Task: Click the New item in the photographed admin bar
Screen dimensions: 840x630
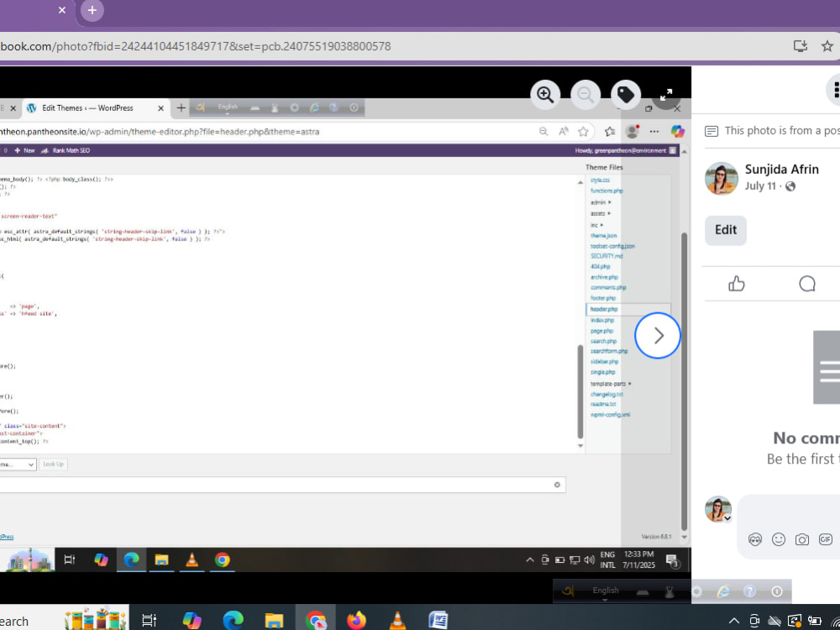Action: click(25, 150)
